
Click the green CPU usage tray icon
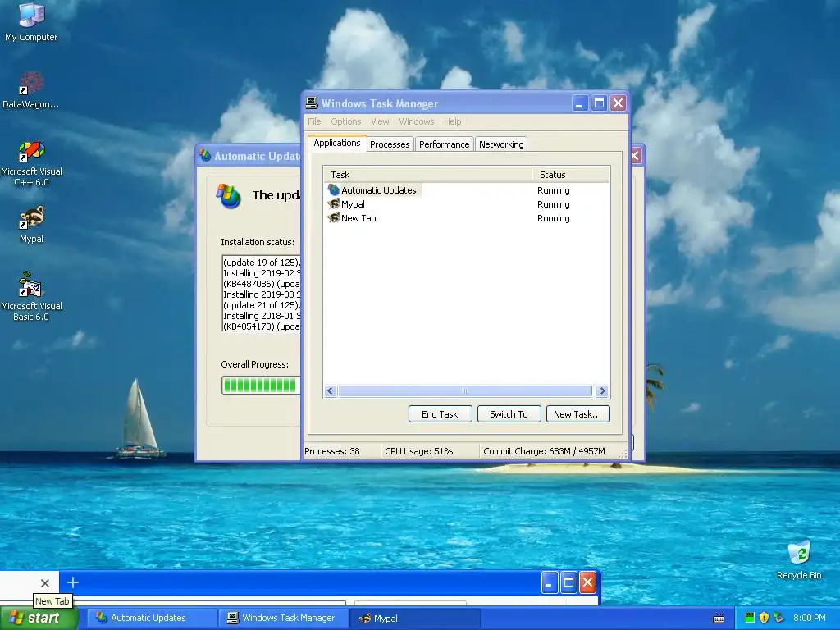(x=750, y=618)
